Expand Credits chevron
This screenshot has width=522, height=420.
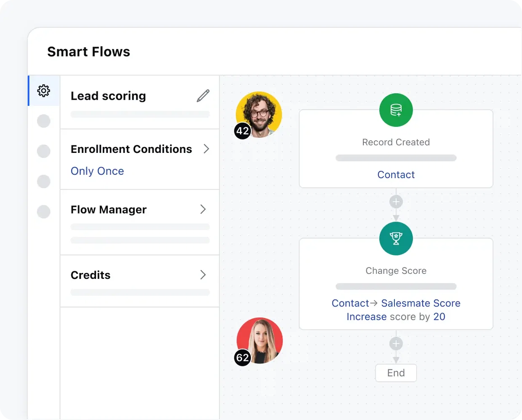coord(203,275)
